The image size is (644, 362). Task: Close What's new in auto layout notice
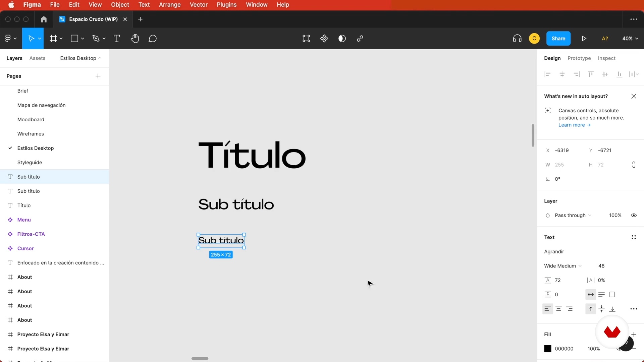[x=634, y=96]
